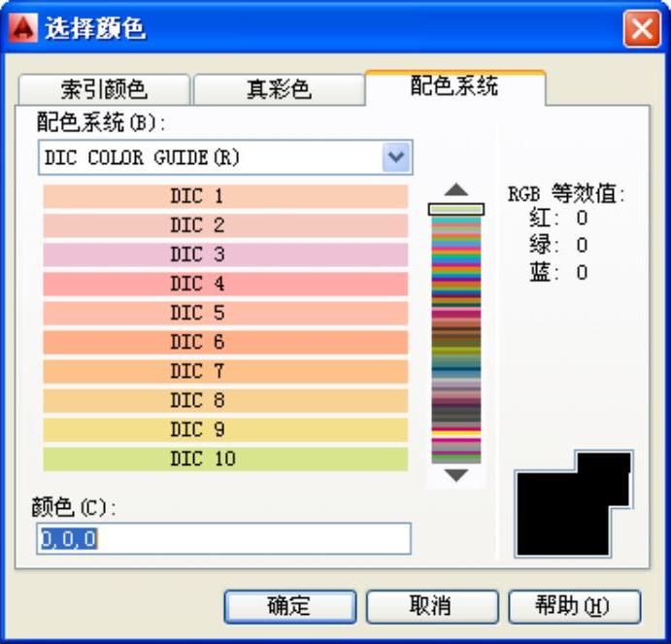This screenshot has height=644, width=671.
Task: Open the DIC COLOR GUIDE(R) dropdown
Action: (225, 157)
